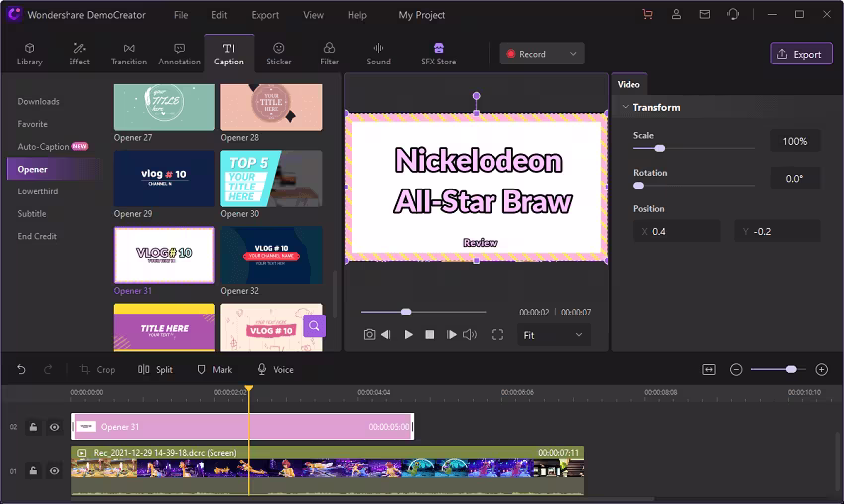This screenshot has width=844, height=504.
Task: Open the Subtitle category
Action: coord(32,214)
